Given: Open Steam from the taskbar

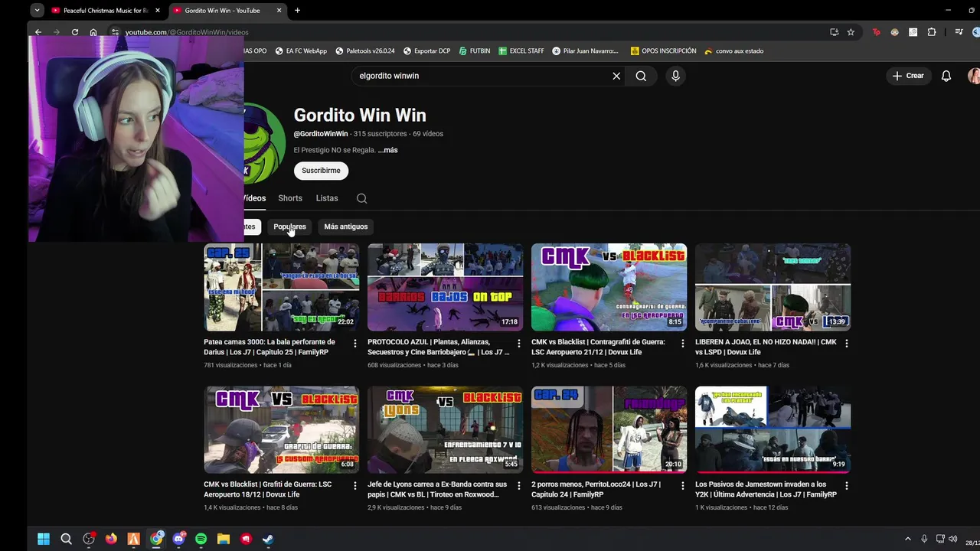Looking at the screenshot, I should (x=268, y=539).
